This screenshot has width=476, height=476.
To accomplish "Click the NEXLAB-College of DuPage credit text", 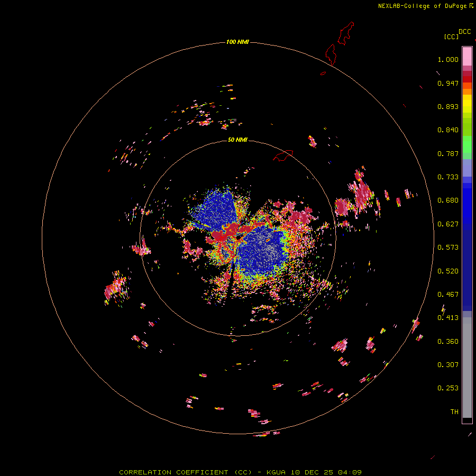I will point(422,6).
